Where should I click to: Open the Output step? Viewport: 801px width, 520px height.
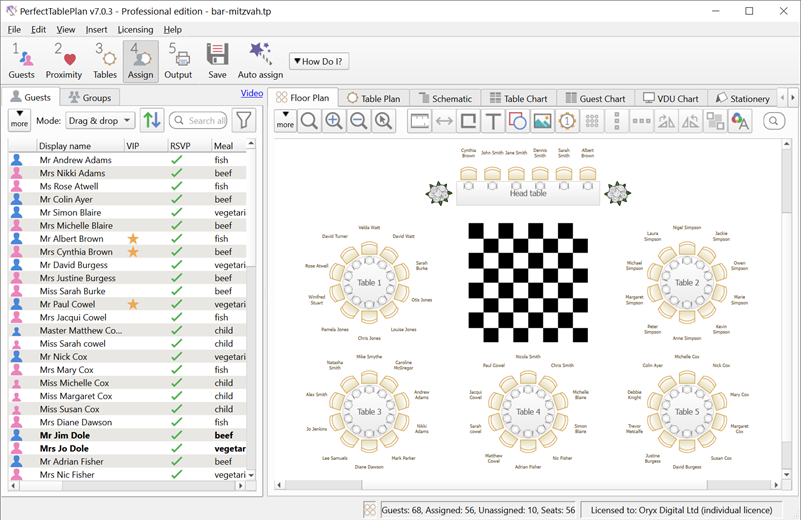[x=178, y=61]
